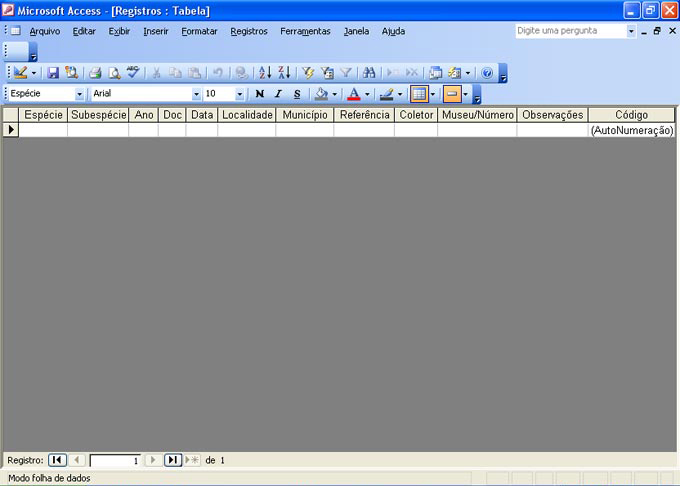Open the Janela menu
The height and width of the screenshot is (486, 680).
coord(356,31)
